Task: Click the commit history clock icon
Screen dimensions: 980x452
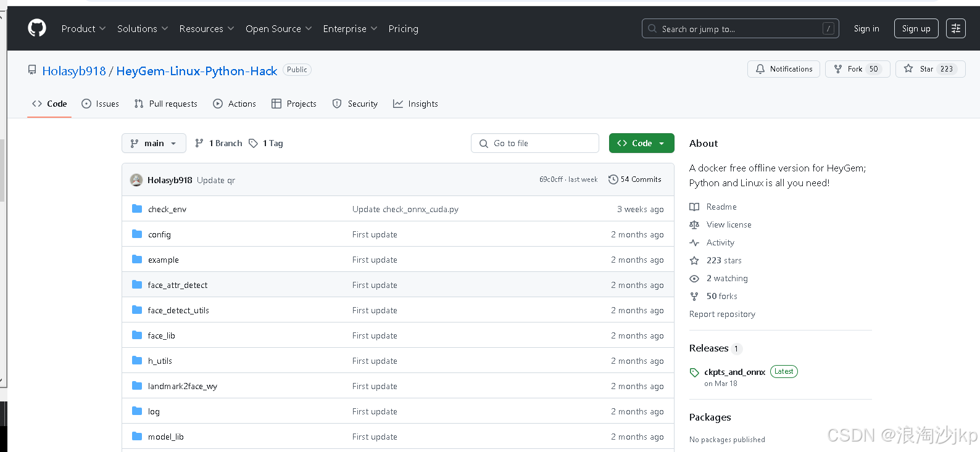Action: click(613, 179)
